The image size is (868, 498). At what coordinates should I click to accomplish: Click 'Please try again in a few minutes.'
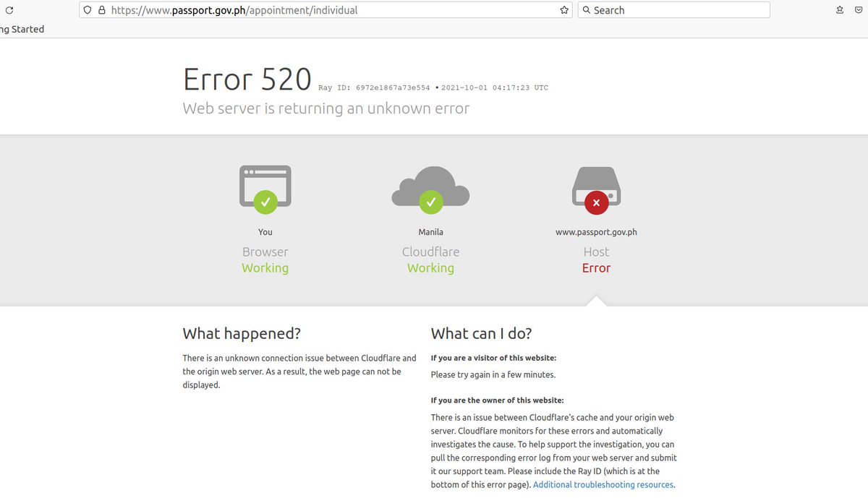pos(493,375)
